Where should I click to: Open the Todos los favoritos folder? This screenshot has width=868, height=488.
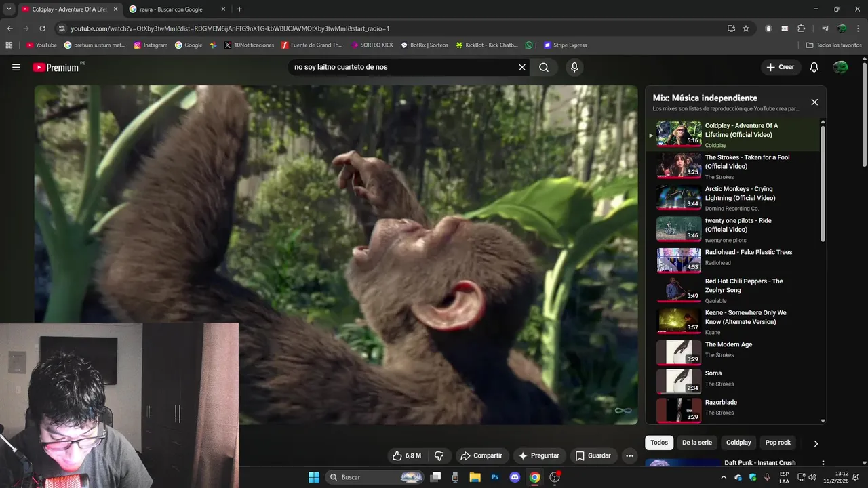pos(833,45)
